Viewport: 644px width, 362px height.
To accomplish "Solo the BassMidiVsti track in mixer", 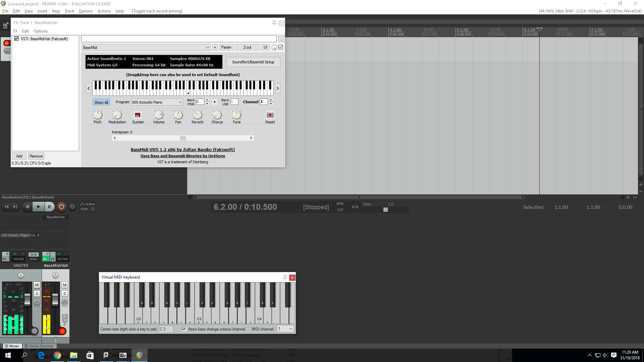I will click(65, 294).
